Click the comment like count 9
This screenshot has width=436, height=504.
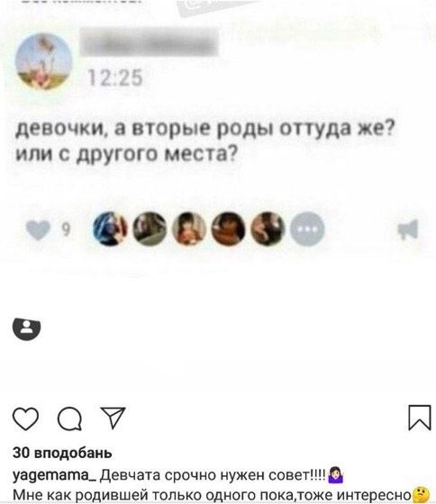pos(66,229)
